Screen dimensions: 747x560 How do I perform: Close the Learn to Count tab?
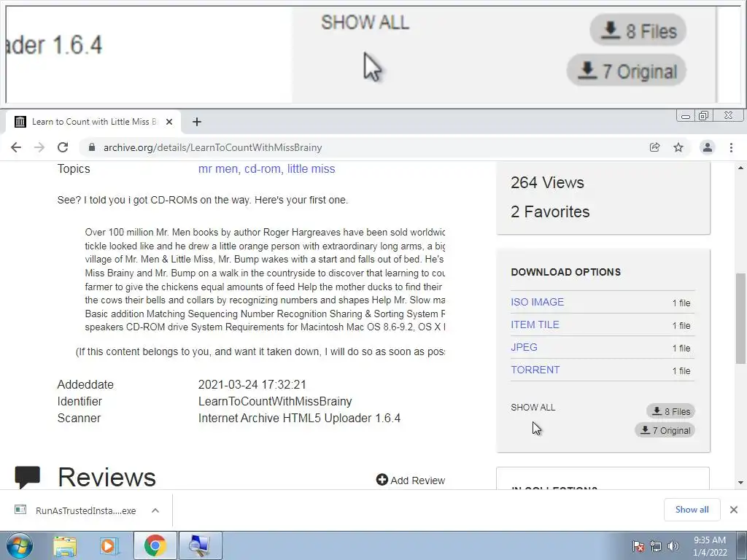pos(169,122)
